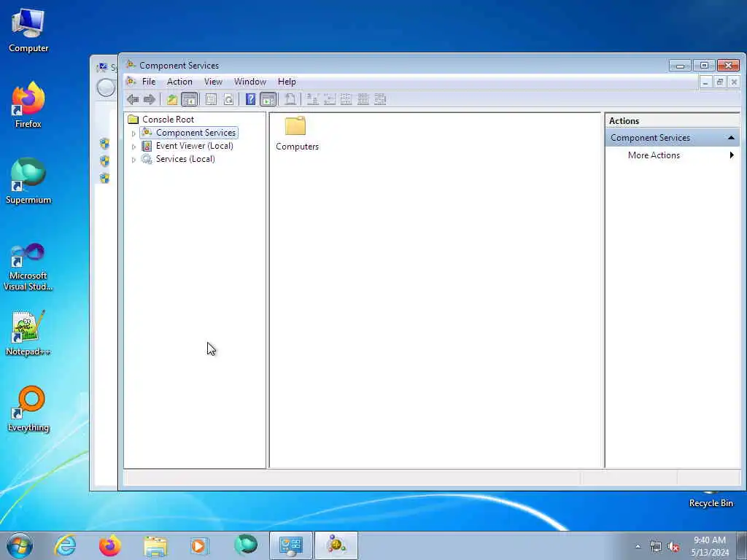Show hidden system tray icons
The height and width of the screenshot is (560, 747).
pos(638,546)
